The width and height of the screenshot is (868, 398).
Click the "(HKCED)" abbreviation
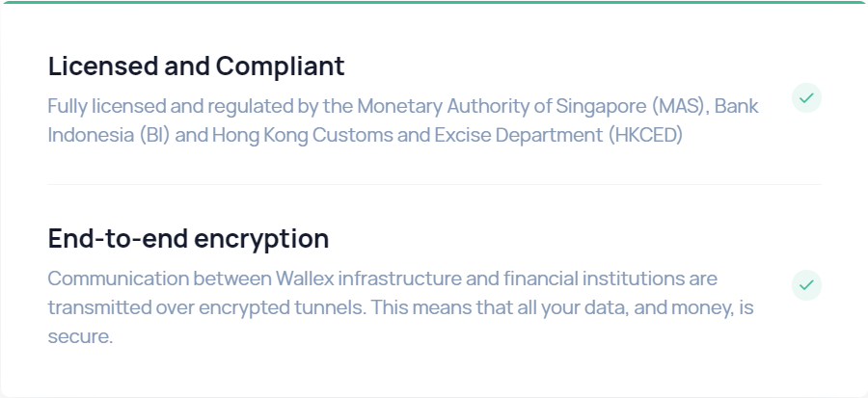pyautogui.click(x=645, y=135)
